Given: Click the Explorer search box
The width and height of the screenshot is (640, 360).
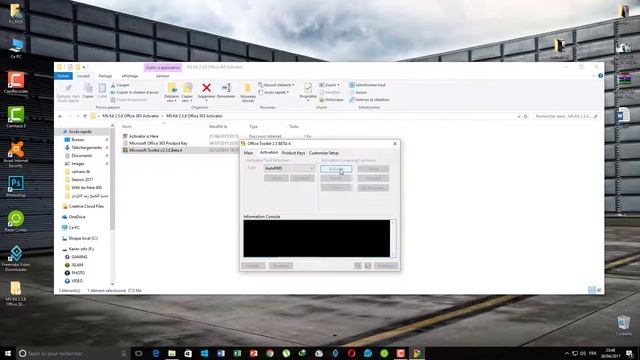Looking at the screenshot, I should [x=566, y=116].
